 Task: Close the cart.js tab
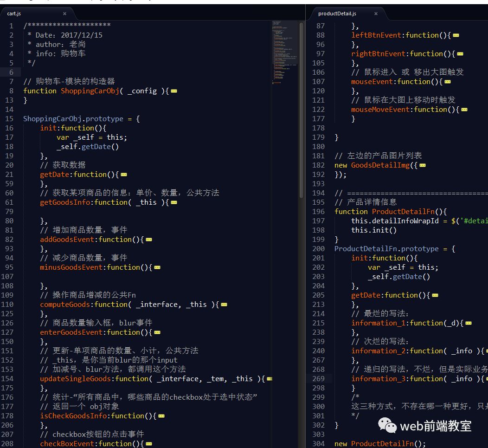pyautogui.click(x=65, y=14)
